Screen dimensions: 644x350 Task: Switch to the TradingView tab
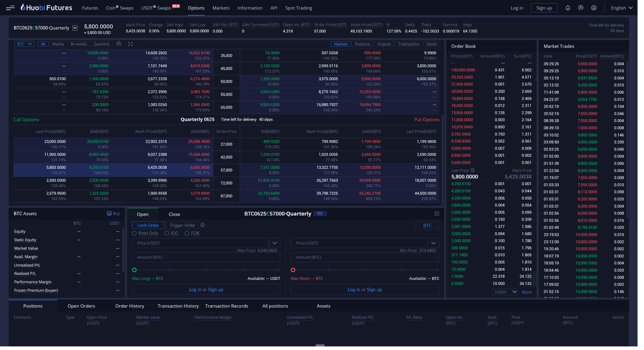coord(408,44)
